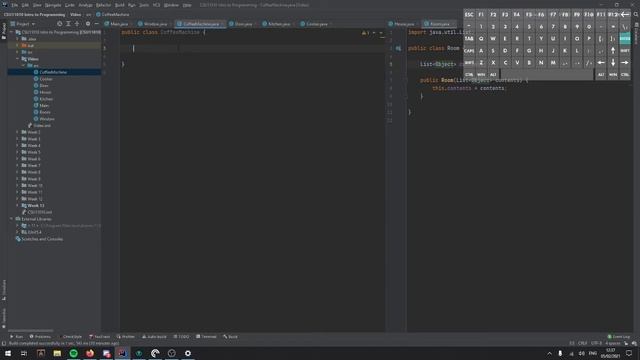Collapse the Video module node
Image resolution: width=640 pixels, height=360 pixels.
coord(17,59)
